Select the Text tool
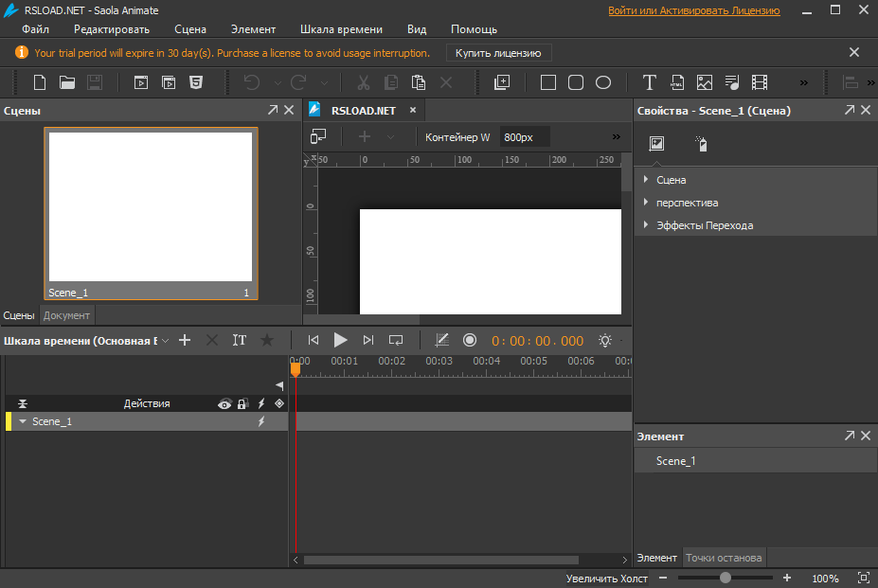Image resolution: width=878 pixels, height=588 pixels. [x=650, y=82]
